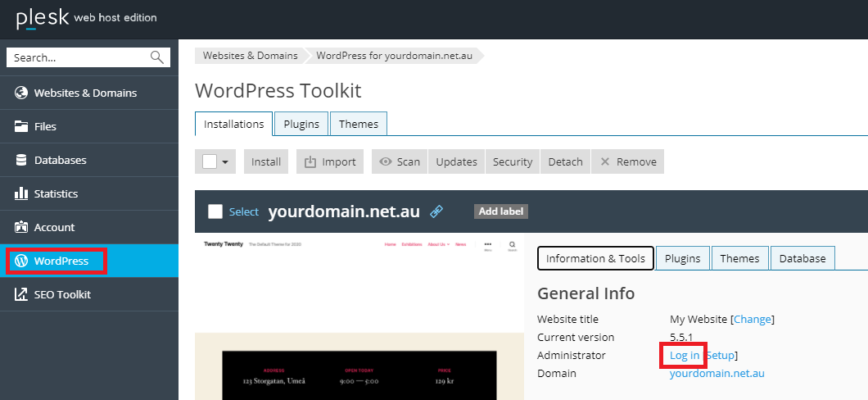Click the SEO Toolkit chart icon
Viewport: 868px width, 400px height.
(21, 294)
